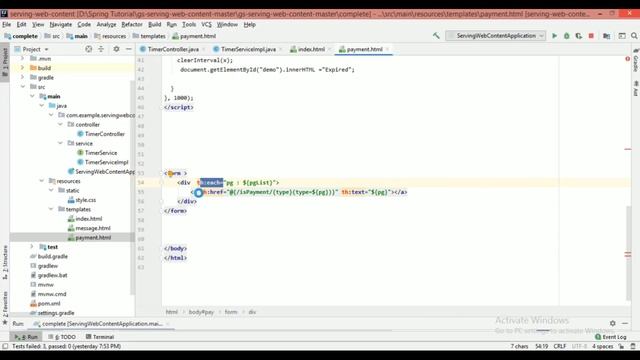This screenshot has width=640, height=360.
Task: Open the Event Log
Action: click(x=611, y=337)
